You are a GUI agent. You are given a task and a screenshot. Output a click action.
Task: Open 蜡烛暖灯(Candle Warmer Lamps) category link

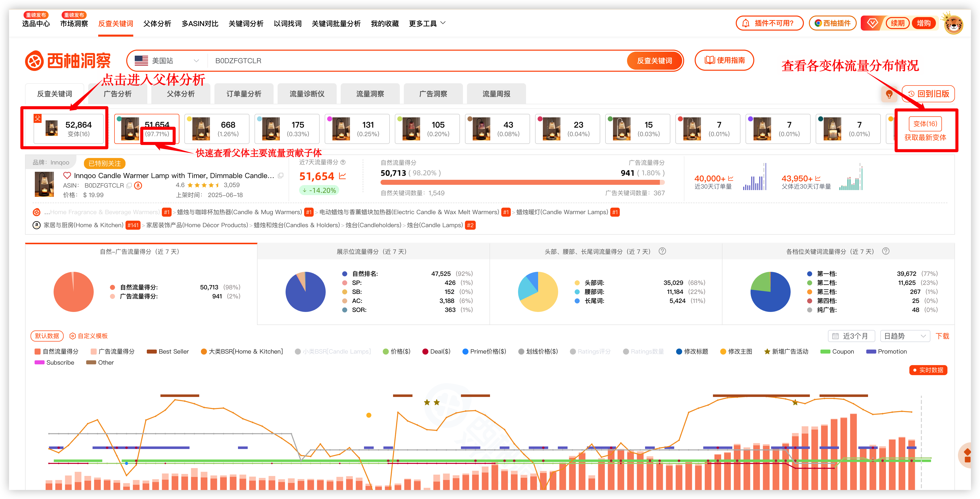pos(562,212)
